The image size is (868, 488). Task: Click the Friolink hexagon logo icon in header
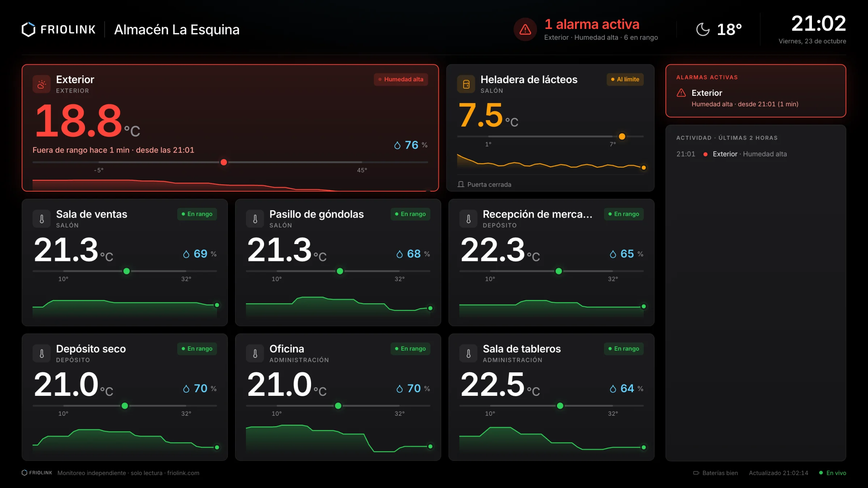coord(29,30)
